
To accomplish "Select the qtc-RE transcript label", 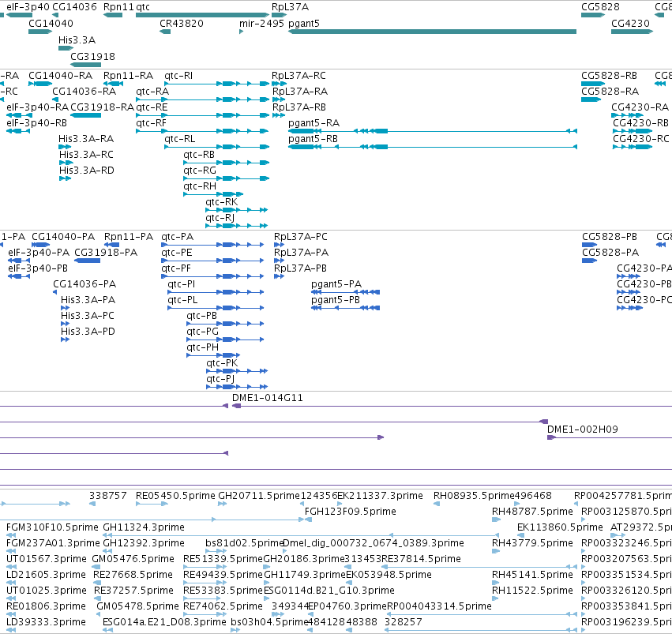I will coord(152,107).
